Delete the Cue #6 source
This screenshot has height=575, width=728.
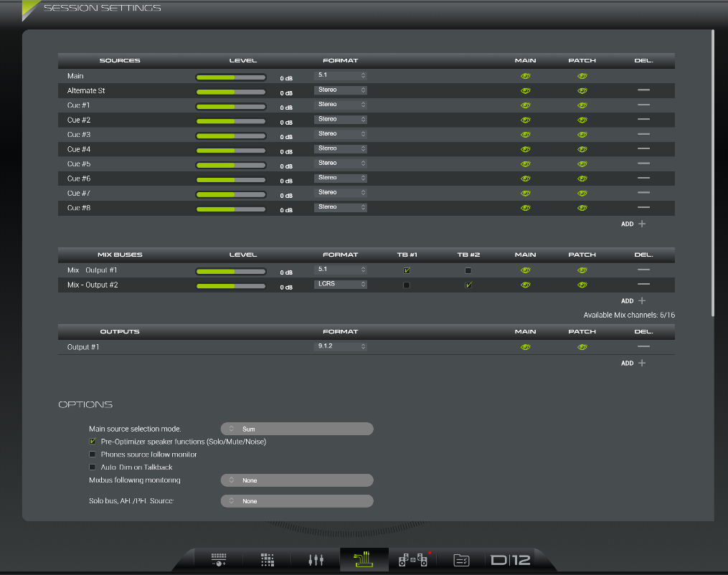(x=643, y=178)
